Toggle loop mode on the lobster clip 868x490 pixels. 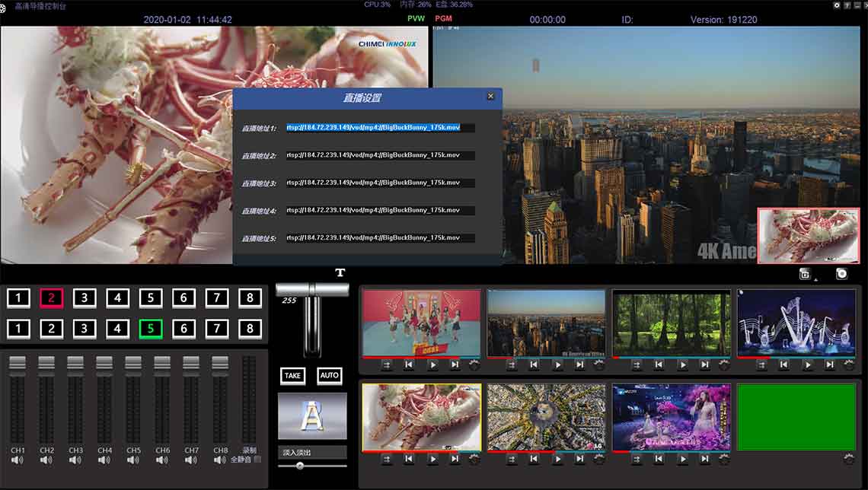pyautogui.click(x=386, y=459)
